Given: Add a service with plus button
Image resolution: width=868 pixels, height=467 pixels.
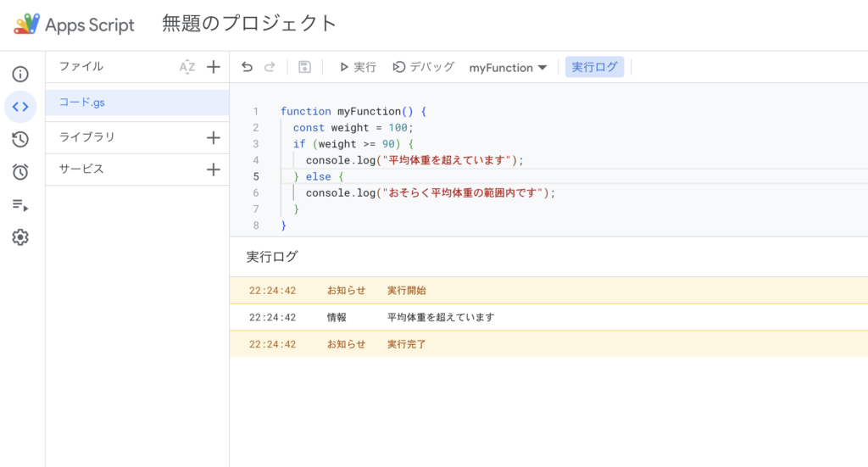Looking at the screenshot, I should point(214,170).
